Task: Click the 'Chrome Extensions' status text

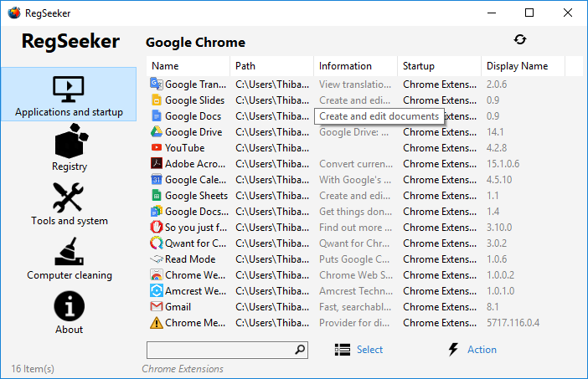Action: click(x=183, y=369)
